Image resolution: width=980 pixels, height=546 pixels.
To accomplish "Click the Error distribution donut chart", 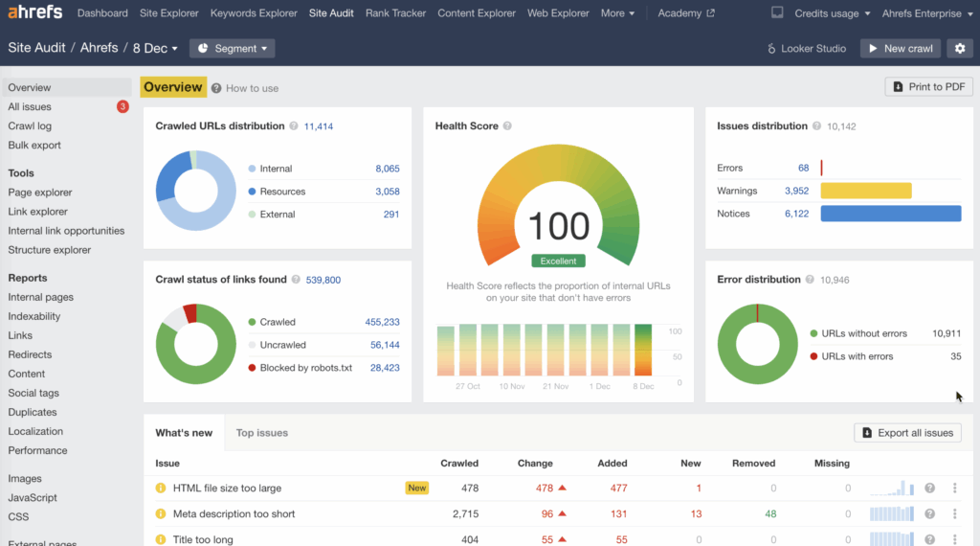I will 758,344.
